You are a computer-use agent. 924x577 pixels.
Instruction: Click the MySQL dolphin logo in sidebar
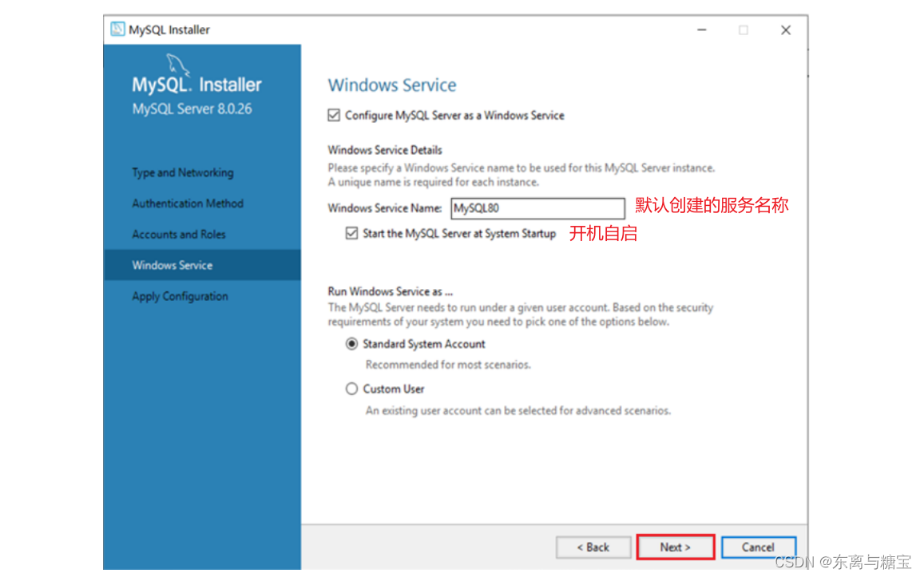coord(178,65)
